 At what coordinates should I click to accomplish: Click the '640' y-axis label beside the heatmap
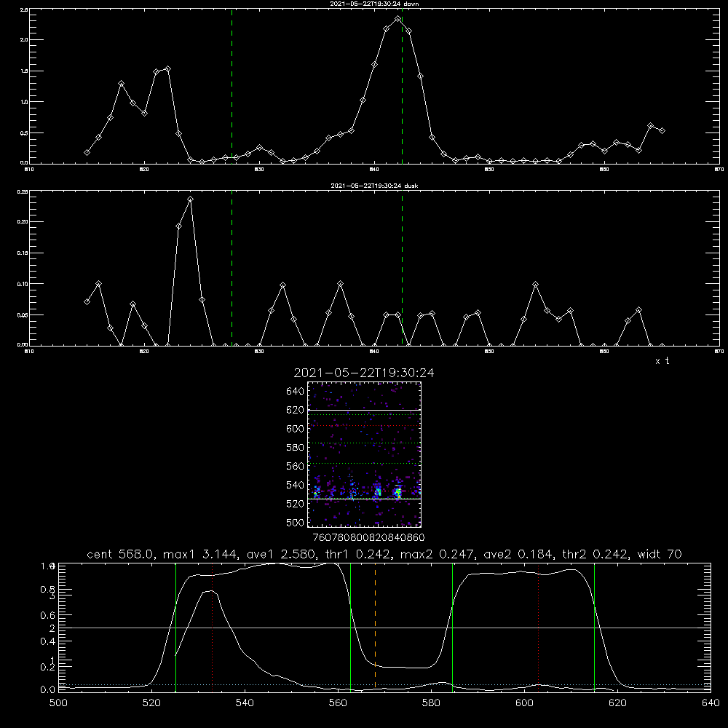coord(296,392)
